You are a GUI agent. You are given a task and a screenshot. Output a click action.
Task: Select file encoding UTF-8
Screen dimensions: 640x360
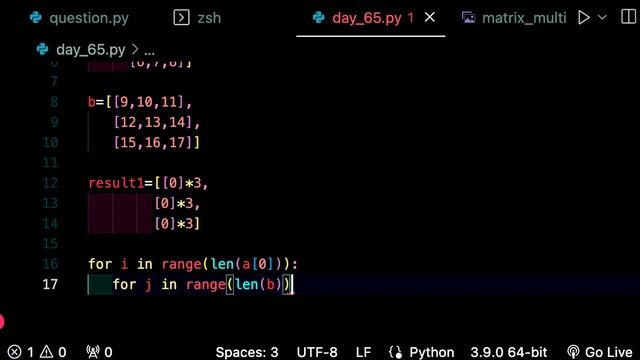pyautogui.click(x=317, y=352)
